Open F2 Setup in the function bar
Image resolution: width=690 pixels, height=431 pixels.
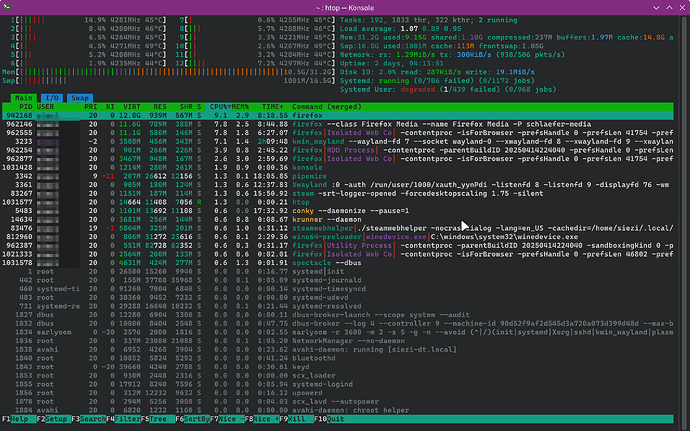click(54, 419)
